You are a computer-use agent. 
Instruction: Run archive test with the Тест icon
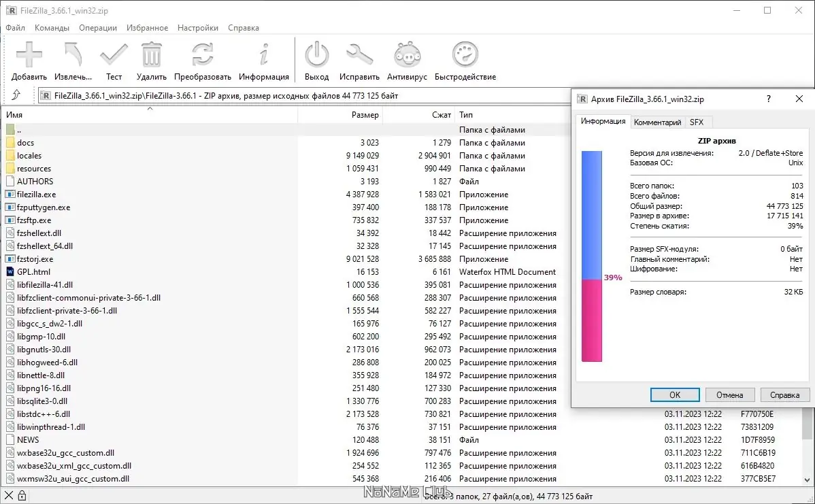click(x=114, y=54)
